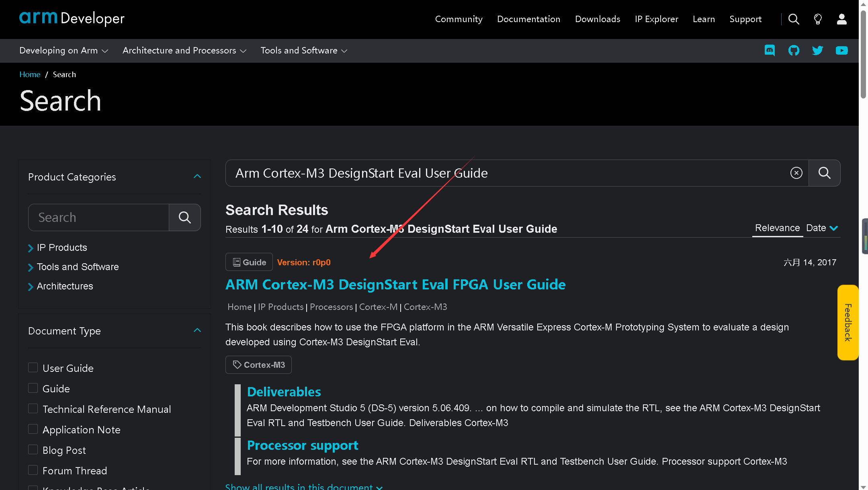The image size is (868, 490).
Task: Enable the Guide document type filter
Action: pos(33,388)
